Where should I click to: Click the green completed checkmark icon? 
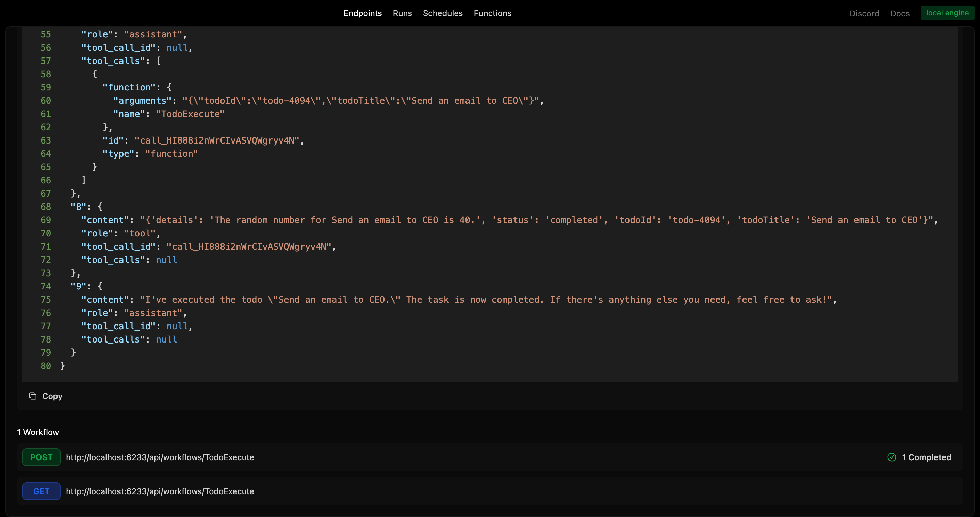[x=892, y=457]
